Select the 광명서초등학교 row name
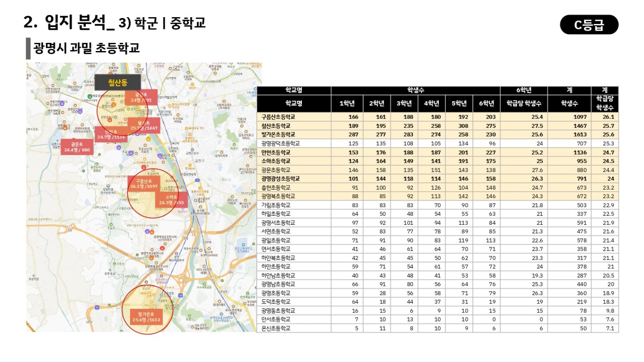This screenshot has height=362, width=644. click(278, 223)
